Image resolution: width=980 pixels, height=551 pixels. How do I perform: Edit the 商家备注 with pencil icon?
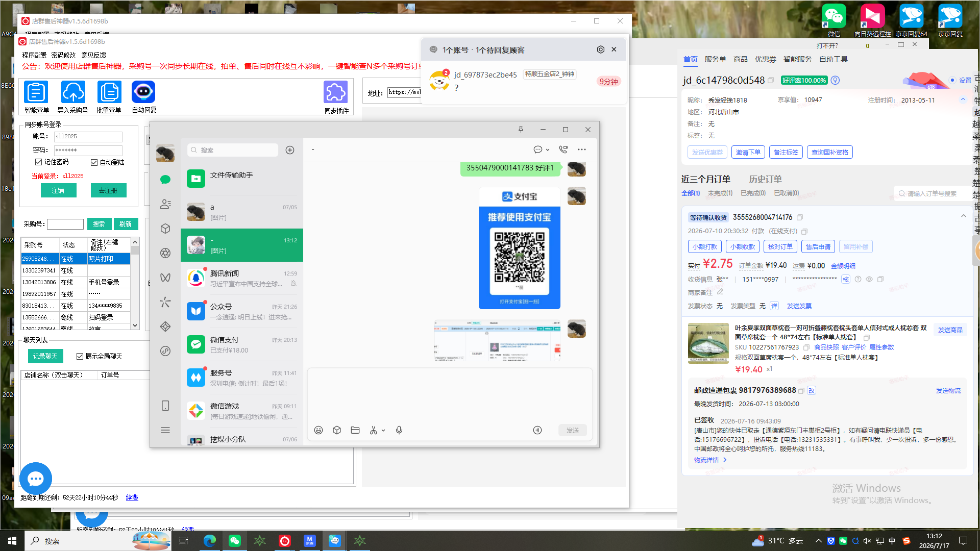tap(720, 292)
